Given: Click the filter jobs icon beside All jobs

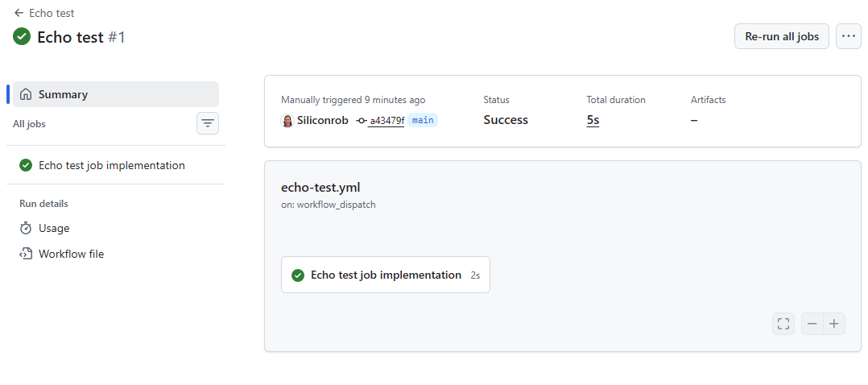Looking at the screenshot, I should coord(208,123).
